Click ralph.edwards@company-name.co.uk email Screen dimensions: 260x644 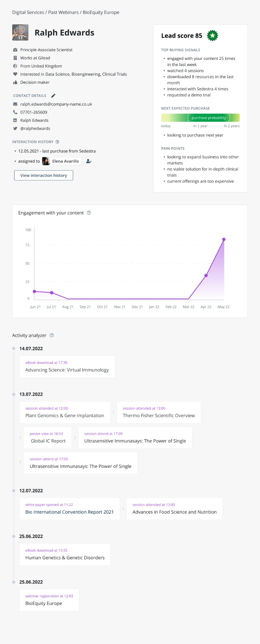coord(56,104)
